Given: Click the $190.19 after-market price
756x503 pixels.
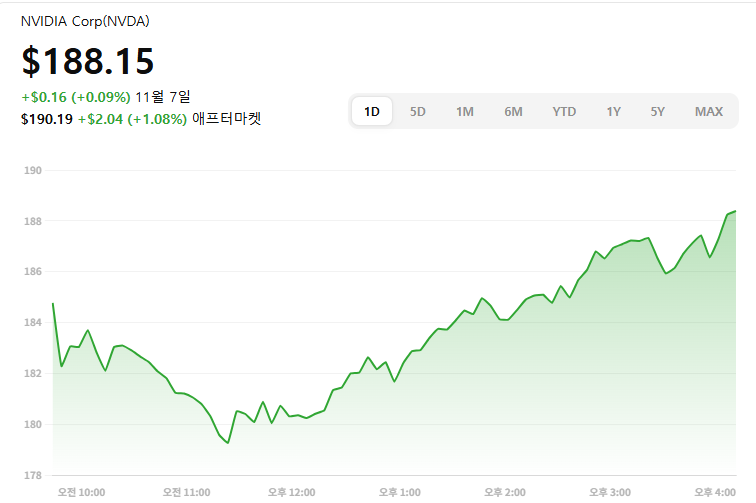Looking at the screenshot, I should point(47,119).
